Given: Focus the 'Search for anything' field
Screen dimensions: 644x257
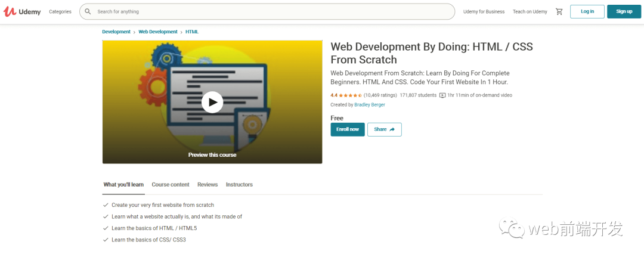Looking at the screenshot, I should pyautogui.click(x=267, y=11).
